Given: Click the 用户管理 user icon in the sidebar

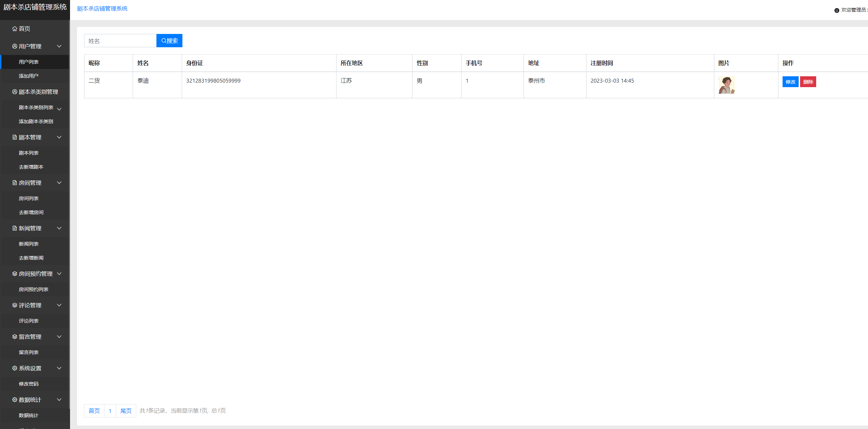Looking at the screenshot, I should click(x=14, y=46).
